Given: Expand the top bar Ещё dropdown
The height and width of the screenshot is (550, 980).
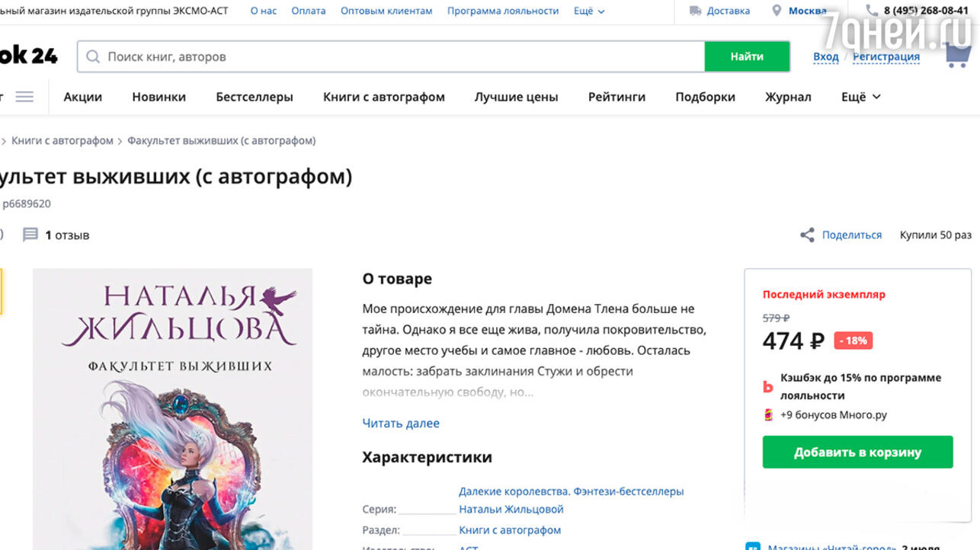Looking at the screenshot, I should 589,11.
